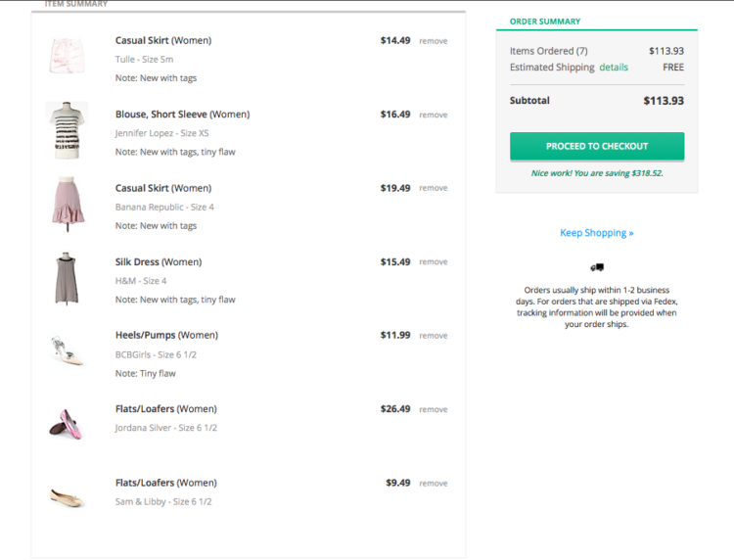Click the BCBGirls heels thumbnail

[67, 350]
